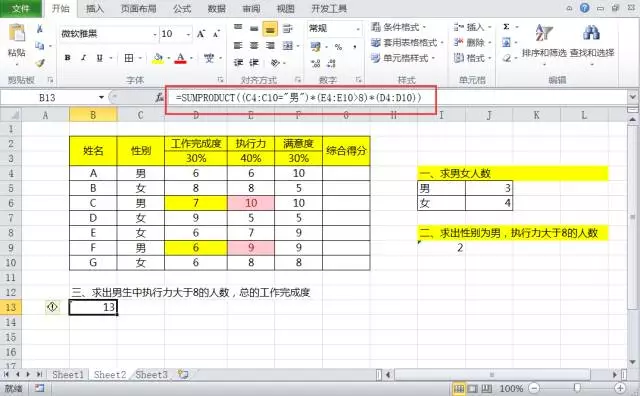Click the accounting number format icon
Image resolution: width=640 pixels, height=396 pixels.
tap(315, 47)
